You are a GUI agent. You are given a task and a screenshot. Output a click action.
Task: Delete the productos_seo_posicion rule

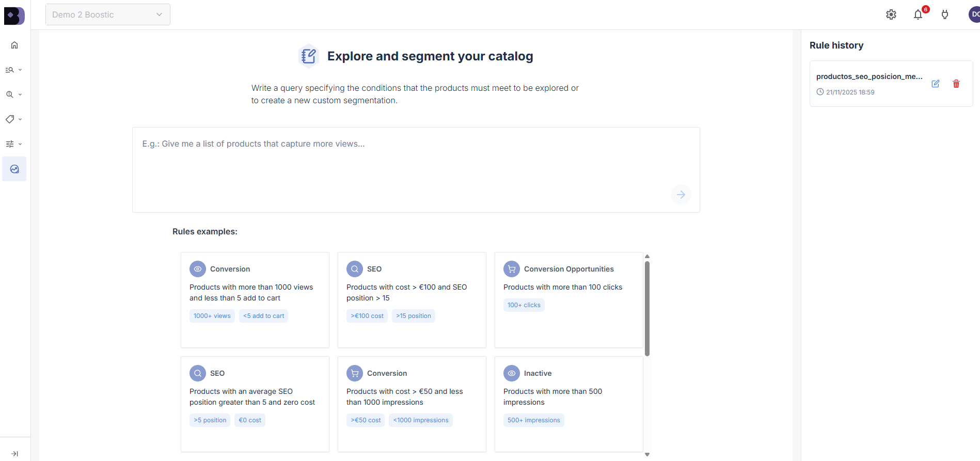click(x=956, y=84)
